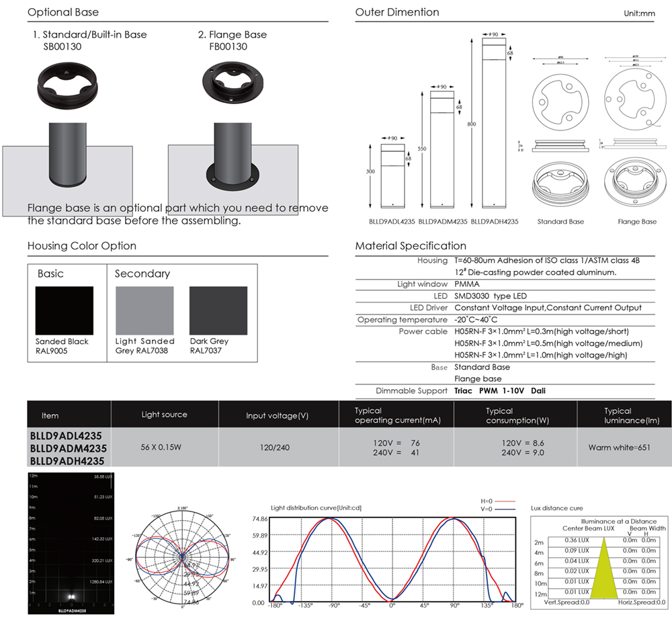
Task: Click the SB00130 standard base ring photo
Action: (x=68, y=86)
